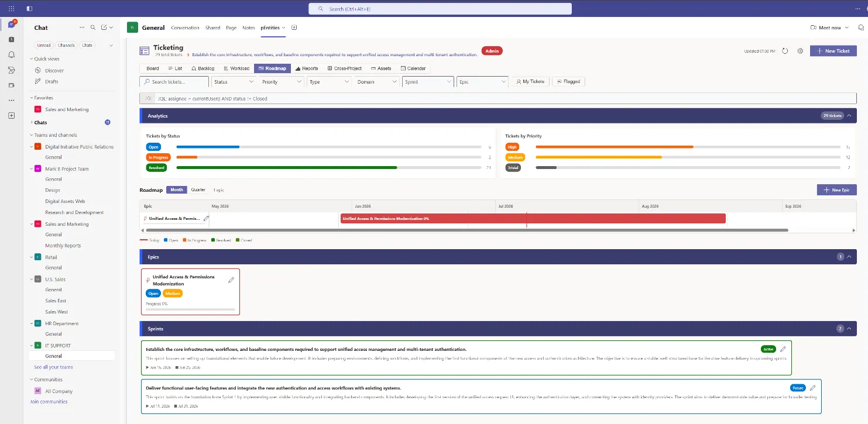This screenshot has height=424, width=868.
Task: Switch to the Cross-Project view tab
Action: coord(345,68)
